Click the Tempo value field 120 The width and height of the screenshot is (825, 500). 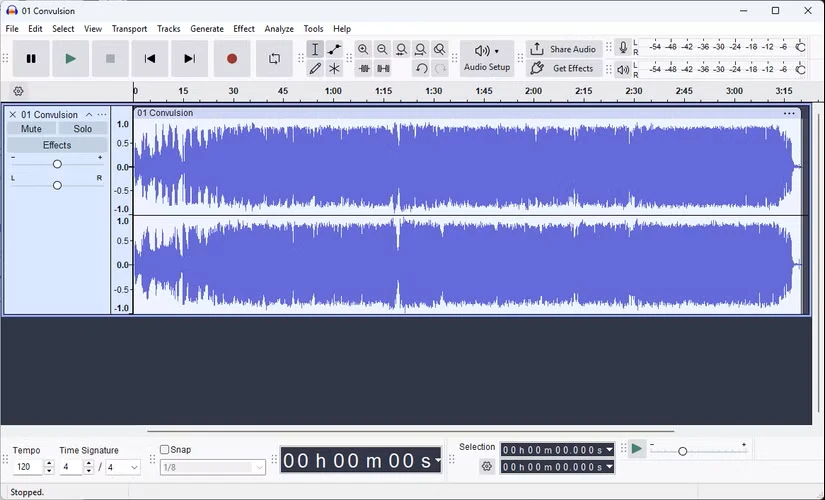click(28, 467)
